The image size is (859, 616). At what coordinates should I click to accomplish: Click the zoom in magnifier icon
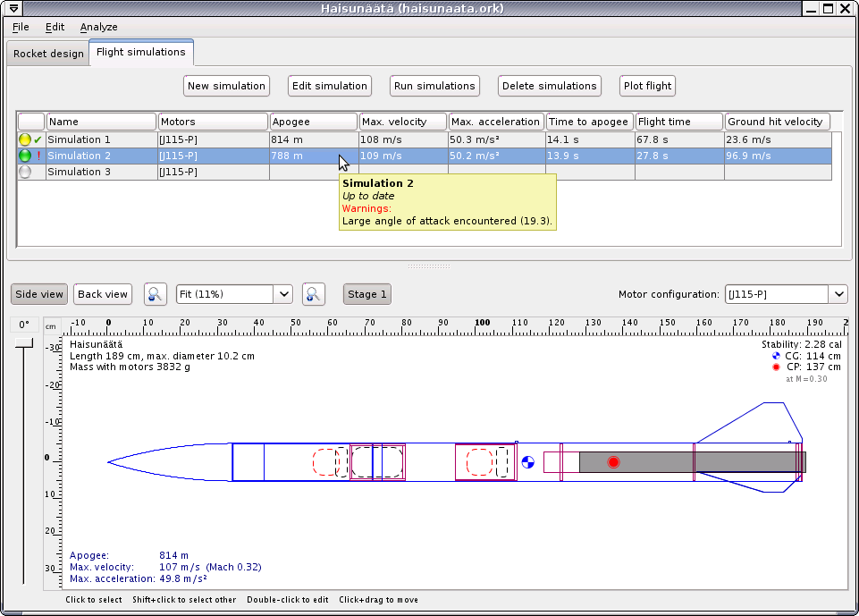[x=313, y=294]
